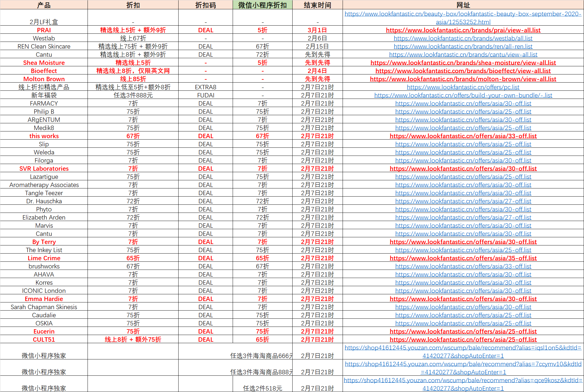Open the build-your-own-bundle link
The image size is (584, 392).
pyautogui.click(x=463, y=95)
